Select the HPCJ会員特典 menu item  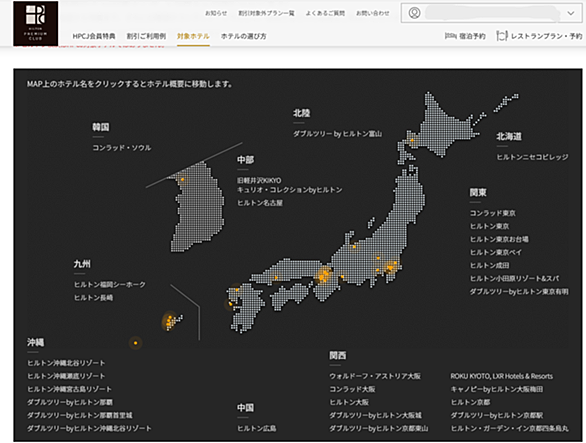click(94, 36)
